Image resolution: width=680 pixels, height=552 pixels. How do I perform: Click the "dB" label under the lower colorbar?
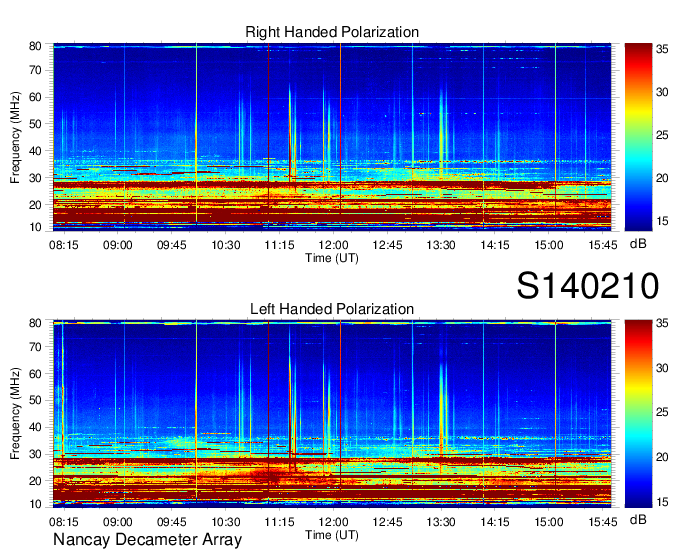click(x=638, y=519)
